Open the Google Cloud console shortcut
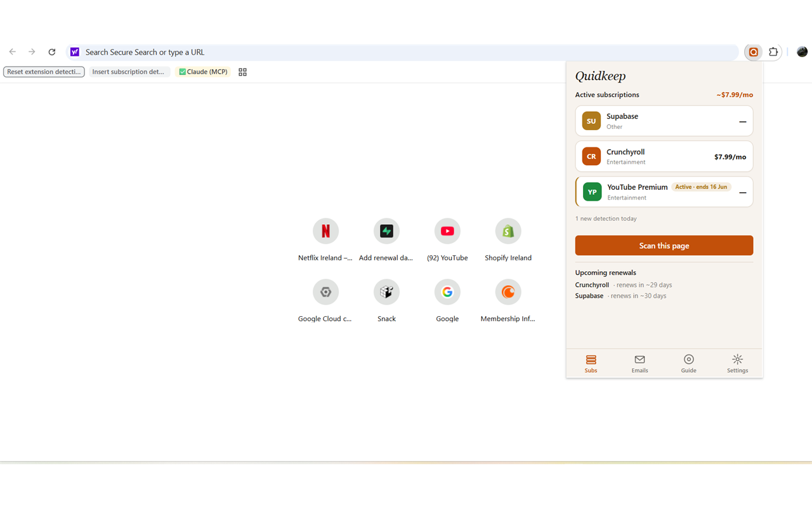 [x=325, y=301]
